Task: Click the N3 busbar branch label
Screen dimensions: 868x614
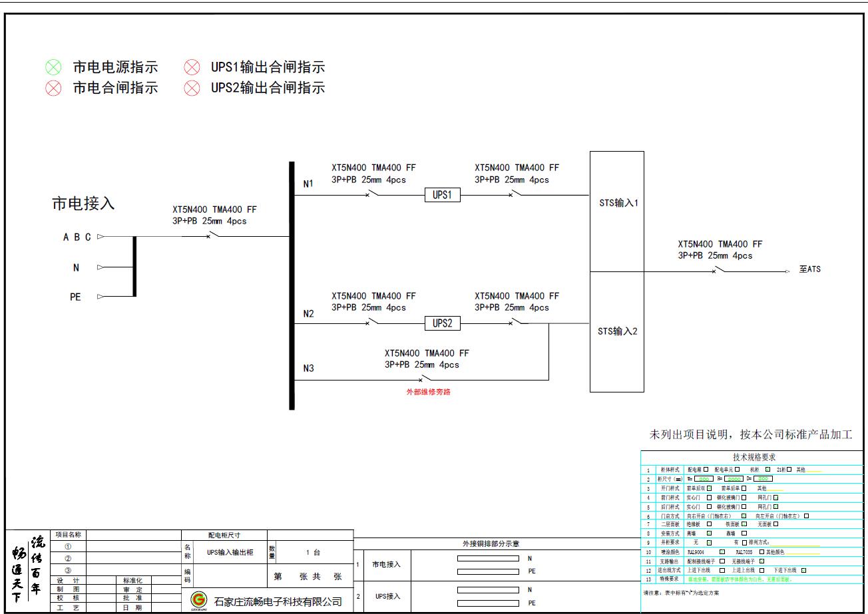Action: coord(308,369)
